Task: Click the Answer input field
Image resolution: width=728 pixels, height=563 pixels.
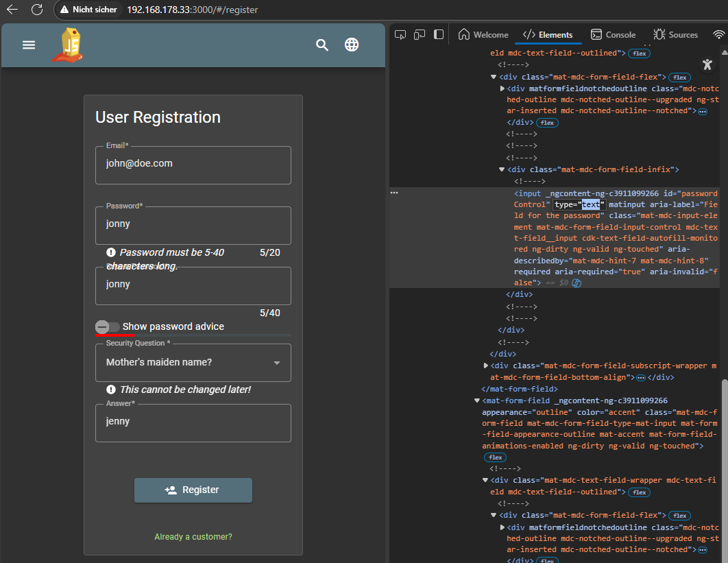Action: click(193, 422)
